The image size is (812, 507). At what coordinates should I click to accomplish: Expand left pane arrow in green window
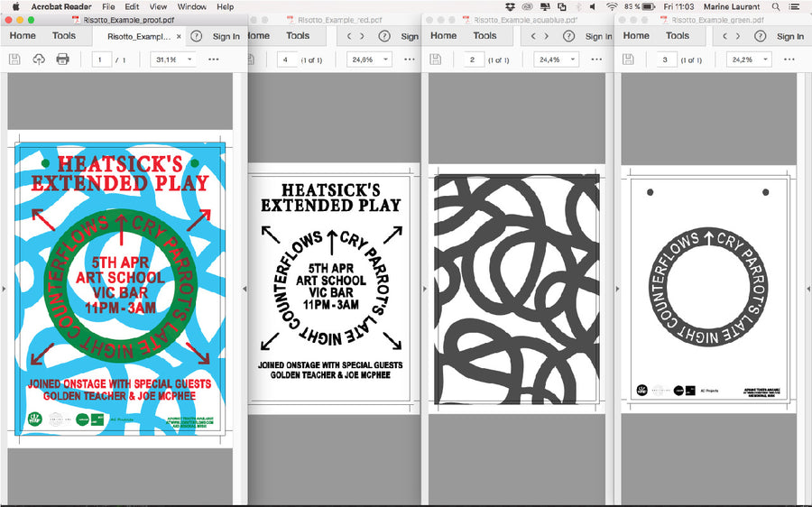pos(617,289)
